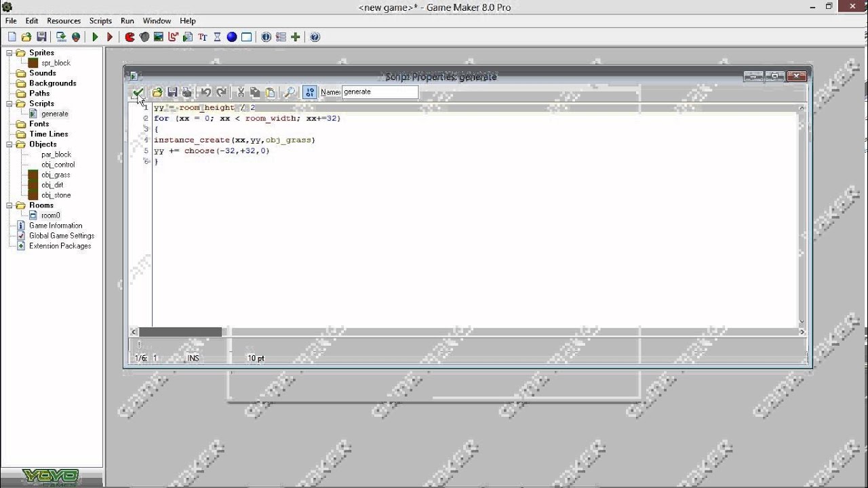Screen dimensions: 868x488
Task: Select the obj_dirt object
Action: pos(52,185)
